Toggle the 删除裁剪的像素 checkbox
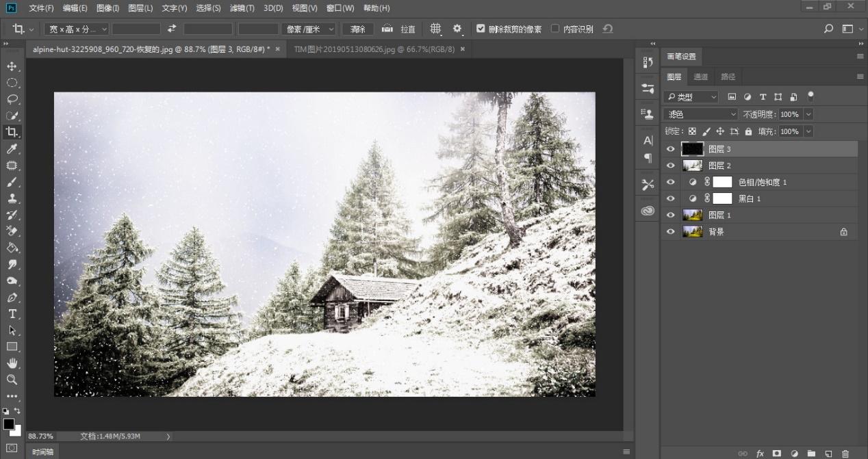This screenshot has height=459, width=868. 481,29
